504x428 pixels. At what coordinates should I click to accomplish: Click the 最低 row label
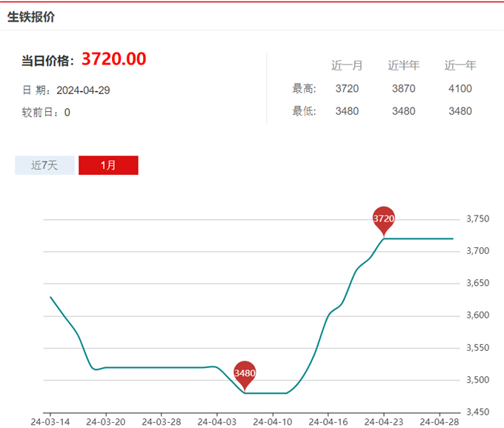coord(305,111)
